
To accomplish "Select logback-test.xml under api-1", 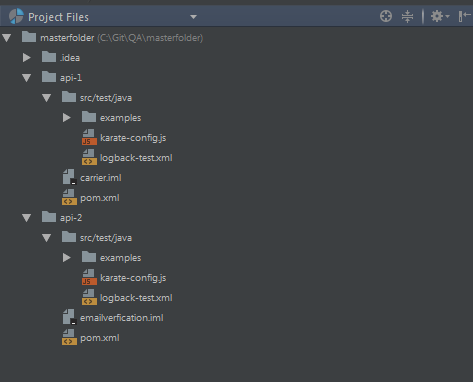I will point(136,158).
